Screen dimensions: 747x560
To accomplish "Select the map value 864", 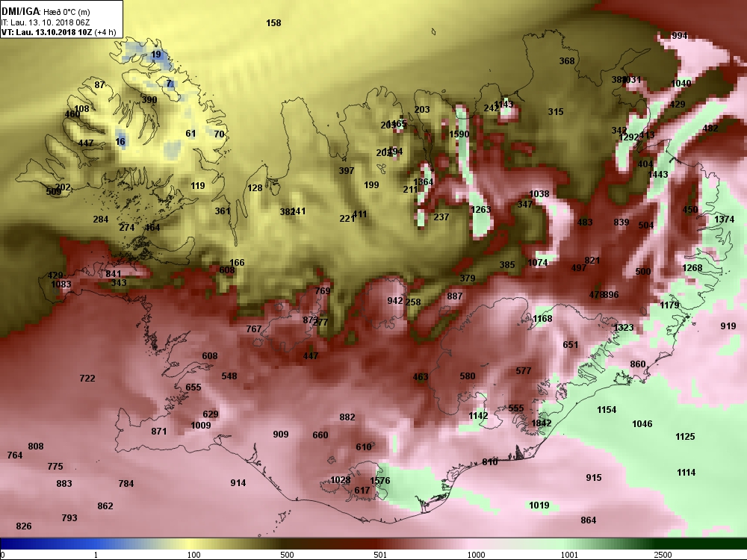I will point(589,520).
